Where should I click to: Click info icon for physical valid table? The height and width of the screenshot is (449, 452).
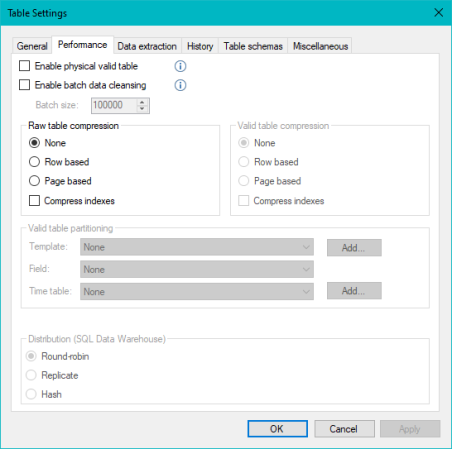(180, 66)
